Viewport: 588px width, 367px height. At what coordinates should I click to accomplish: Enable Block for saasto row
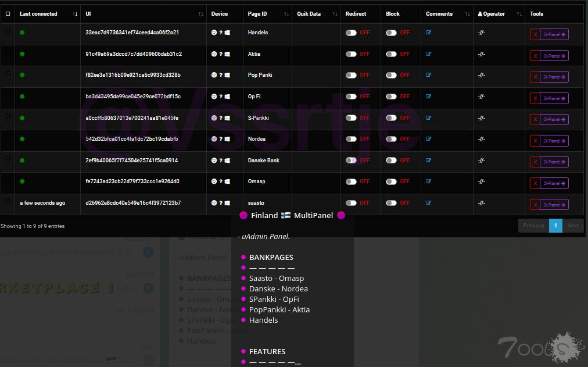[391, 203]
